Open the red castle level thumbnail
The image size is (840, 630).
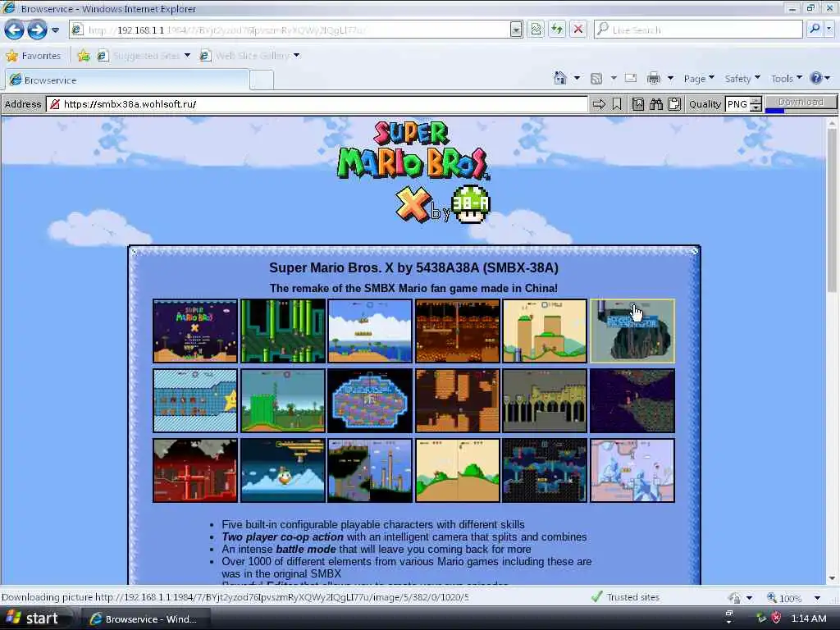tap(195, 470)
